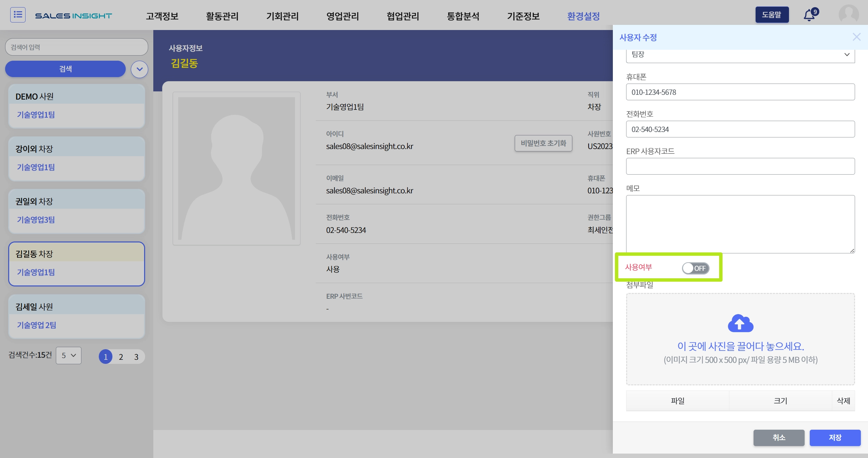Open the 통합분석 menu
Screen dimensions: 868x458
(x=463, y=16)
